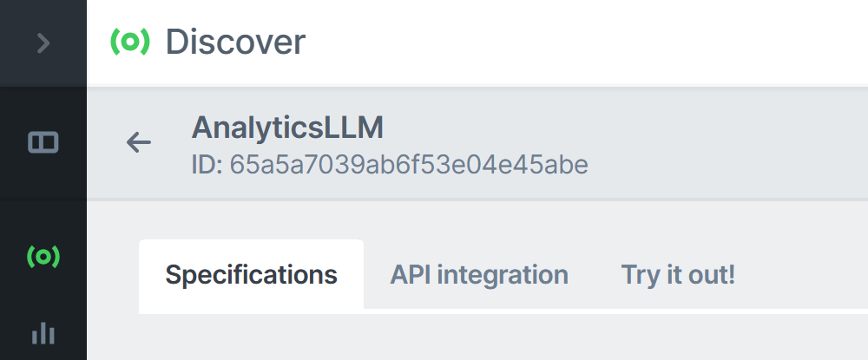Click empty tab bar area after Try it out!

pyautogui.click(x=801, y=274)
